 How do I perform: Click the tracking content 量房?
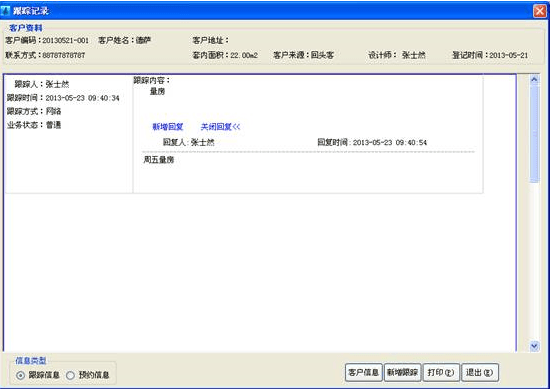(157, 92)
